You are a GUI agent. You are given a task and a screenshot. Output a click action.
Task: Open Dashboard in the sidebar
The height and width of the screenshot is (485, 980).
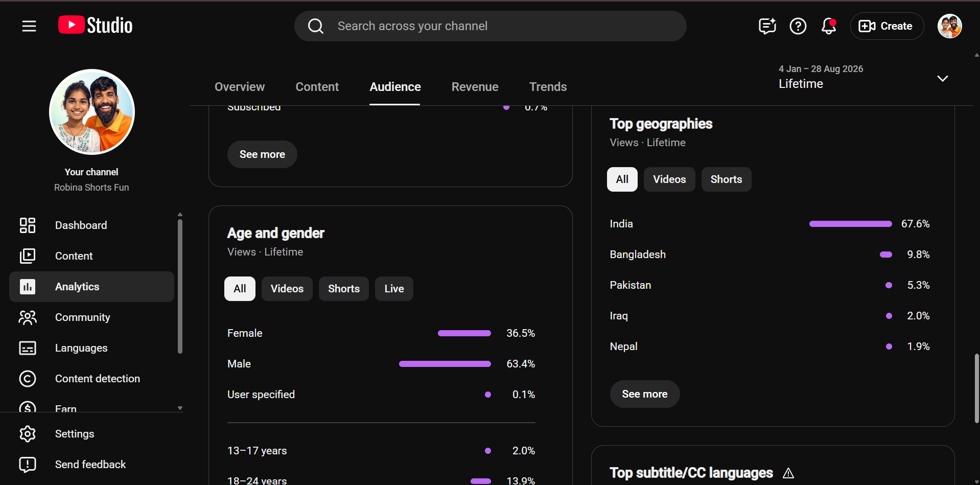[x=92, y=225]
